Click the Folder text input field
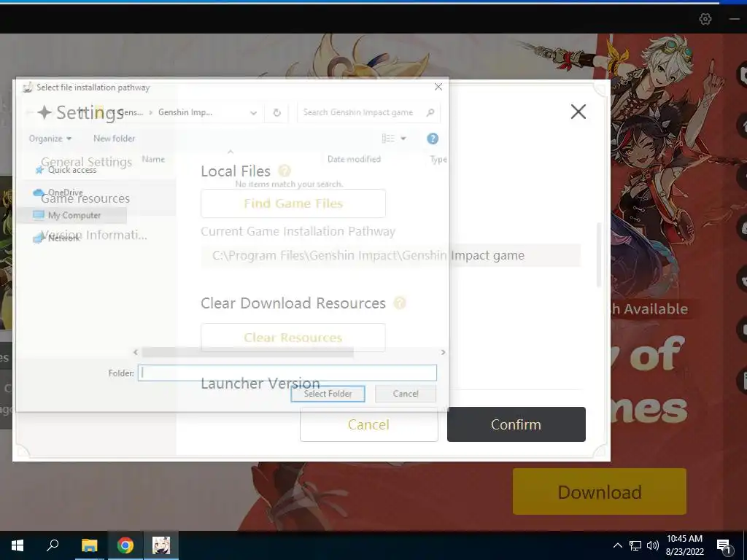This screenshot has height=560, width=747. pos(287,373)
